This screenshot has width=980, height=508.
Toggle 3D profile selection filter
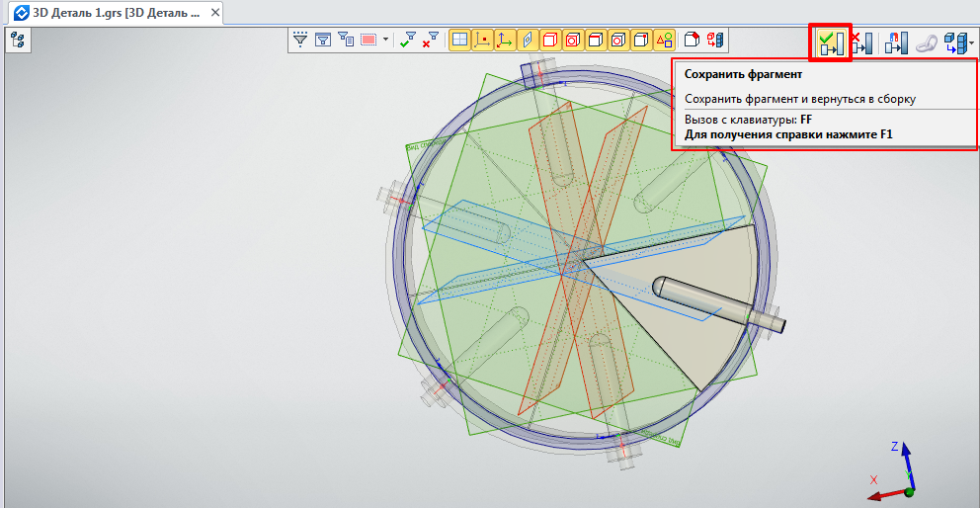[x=528, y=41]
